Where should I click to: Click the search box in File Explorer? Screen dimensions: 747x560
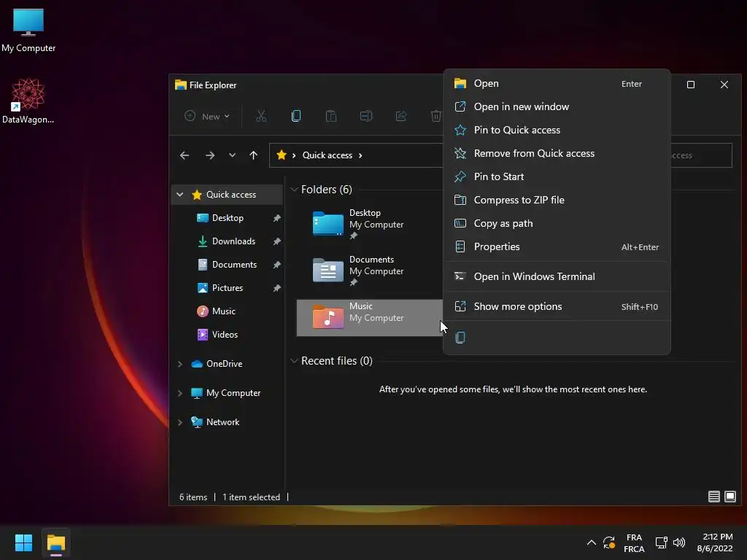click(x=701, y=155)
